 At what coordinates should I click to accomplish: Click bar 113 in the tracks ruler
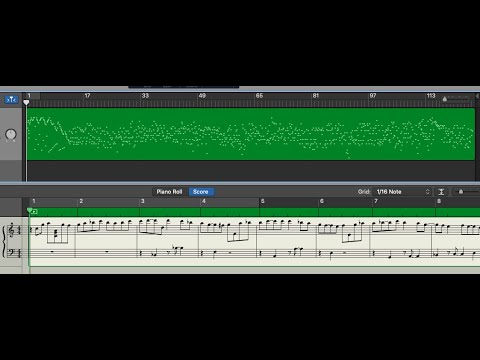pos(431,96)
